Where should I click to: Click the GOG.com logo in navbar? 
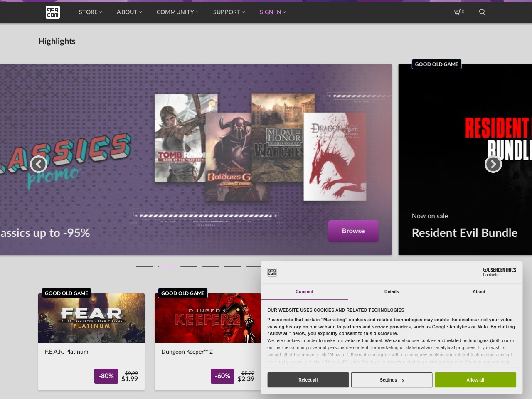point(53,12)
